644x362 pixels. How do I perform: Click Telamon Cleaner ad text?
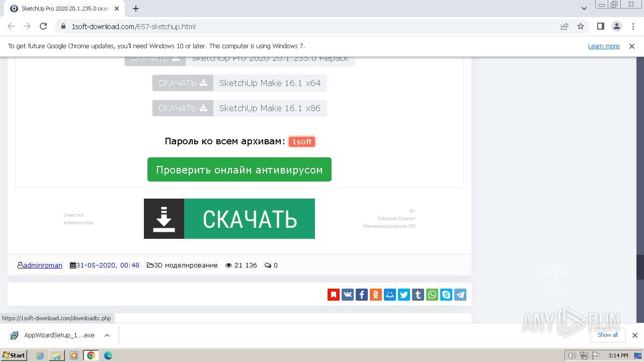[396, 219]
